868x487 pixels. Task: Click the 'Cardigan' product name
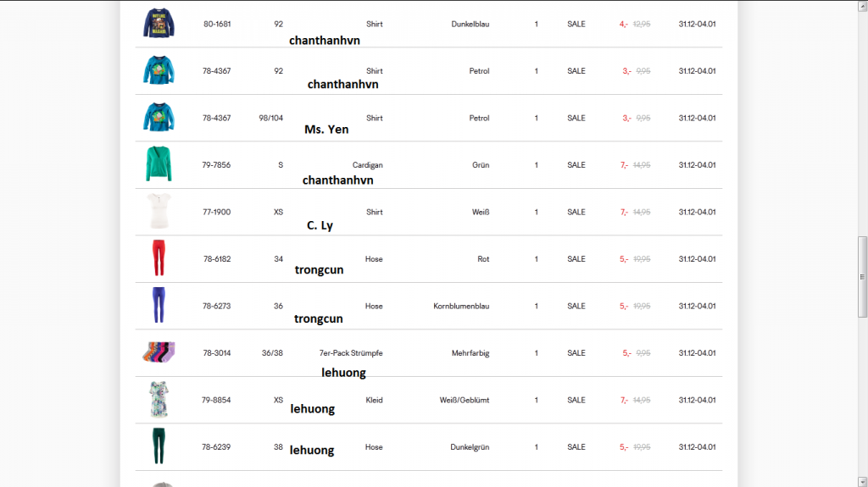(367, 165)
